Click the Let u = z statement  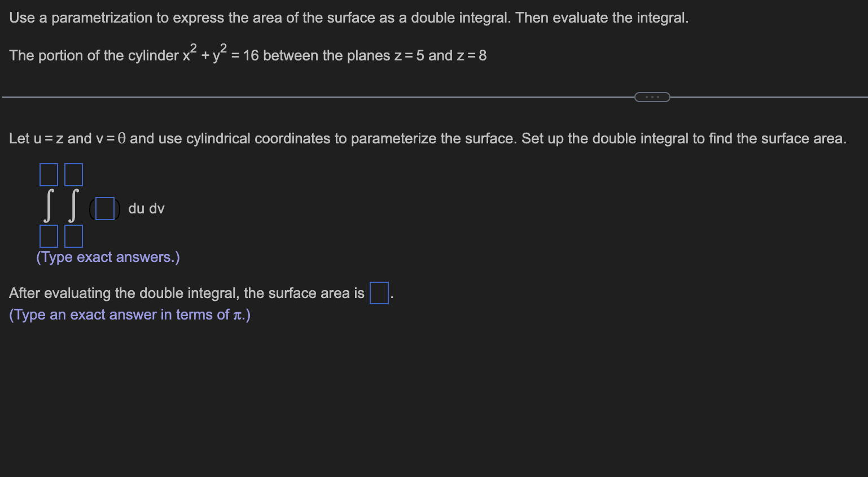click(x=34, y=138)
